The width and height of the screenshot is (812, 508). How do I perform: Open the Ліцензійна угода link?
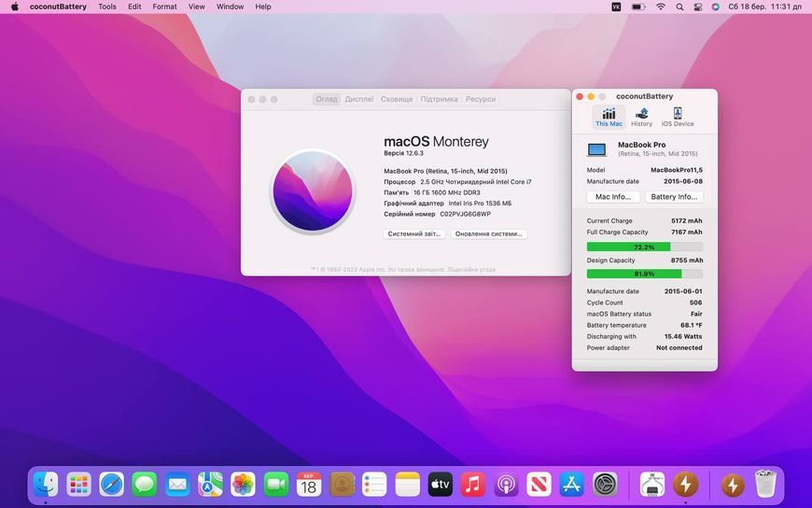471,270
